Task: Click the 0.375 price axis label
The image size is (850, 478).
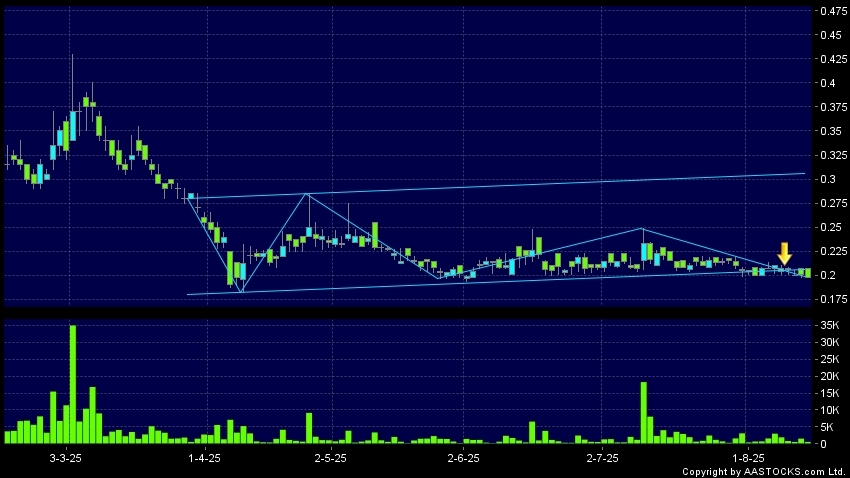Action: 834,107
